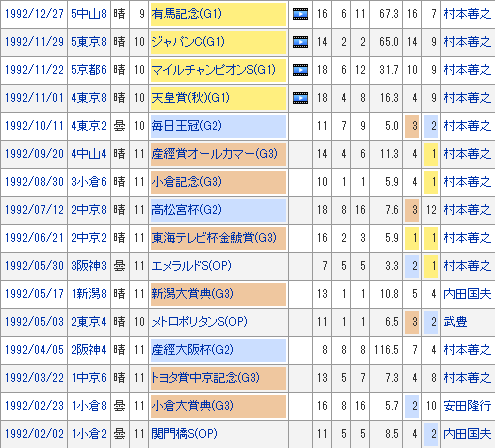Open the 1小倉2 meeting link
Screen dimensions: 495x448
pyautogui.click(x=89, y=434)
